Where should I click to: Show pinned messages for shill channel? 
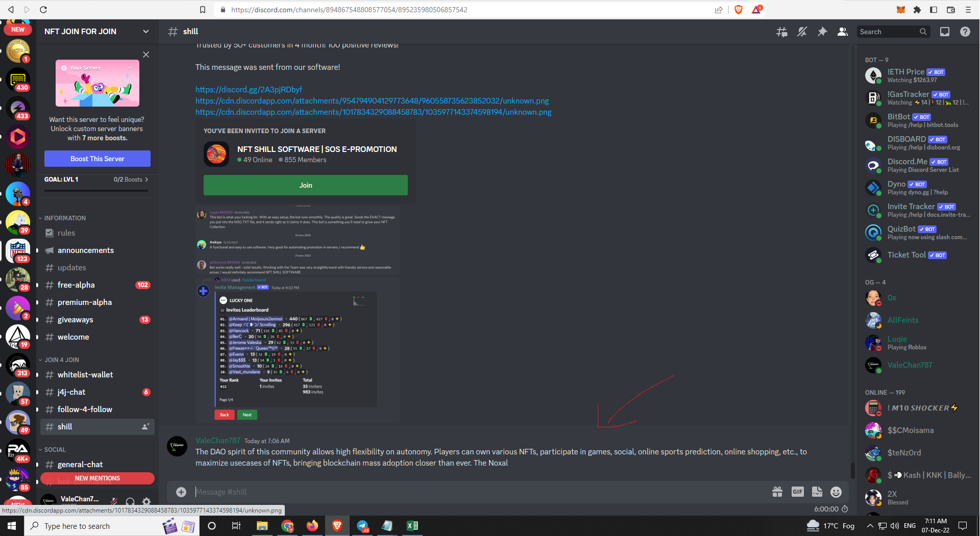coord(822,32)
